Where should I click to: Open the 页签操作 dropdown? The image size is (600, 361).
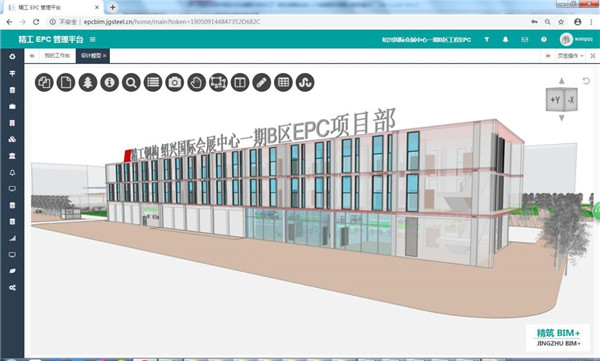[570, 56]
